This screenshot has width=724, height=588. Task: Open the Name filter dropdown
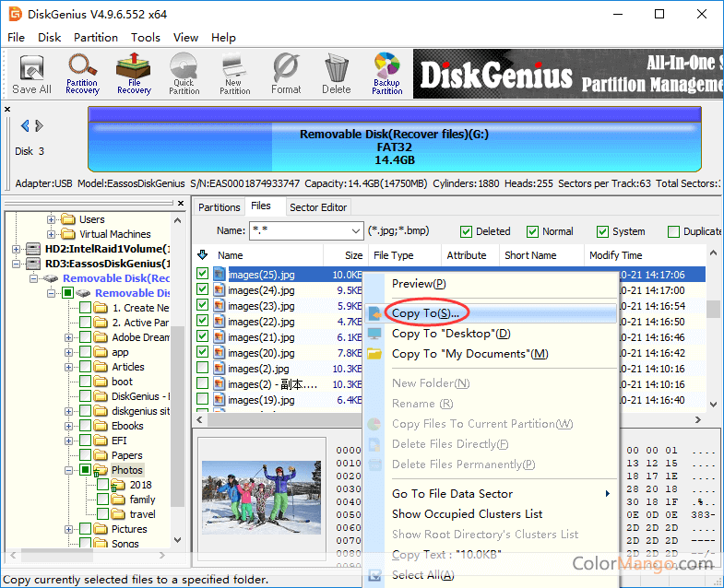pyautogui.click(x=355, y=231)
